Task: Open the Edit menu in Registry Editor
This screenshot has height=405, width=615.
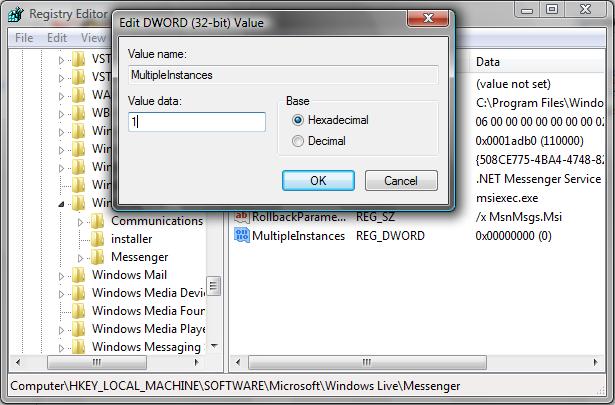Action: click(x=57, y=38)
